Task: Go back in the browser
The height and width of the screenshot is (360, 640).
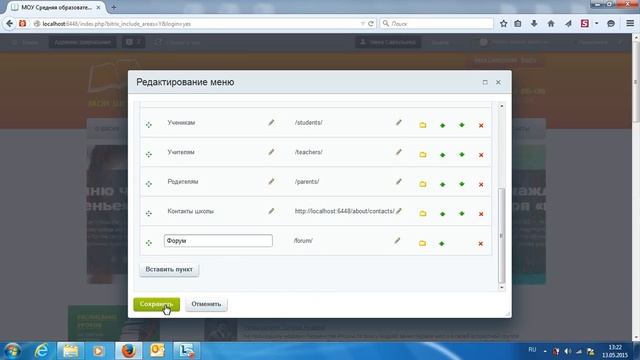Action: (9, 24)
